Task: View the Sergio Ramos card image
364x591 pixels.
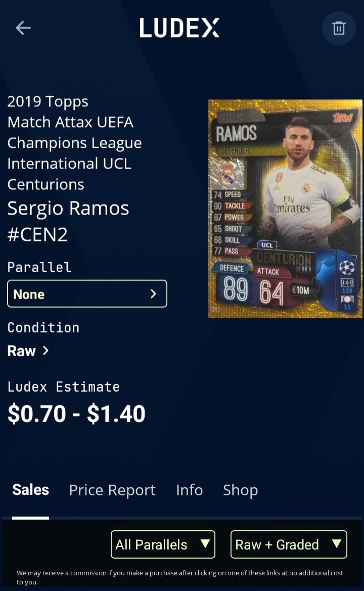Action: (285, 209)
